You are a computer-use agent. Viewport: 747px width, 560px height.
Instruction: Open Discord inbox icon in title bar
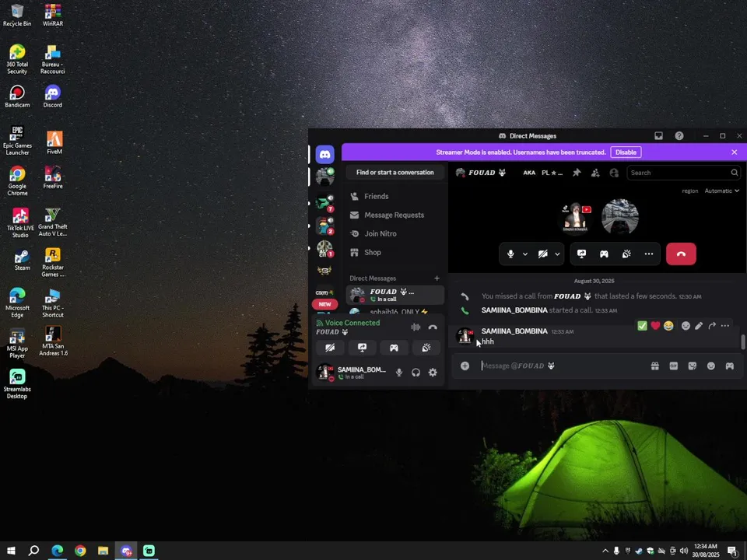tap(658, 135)
